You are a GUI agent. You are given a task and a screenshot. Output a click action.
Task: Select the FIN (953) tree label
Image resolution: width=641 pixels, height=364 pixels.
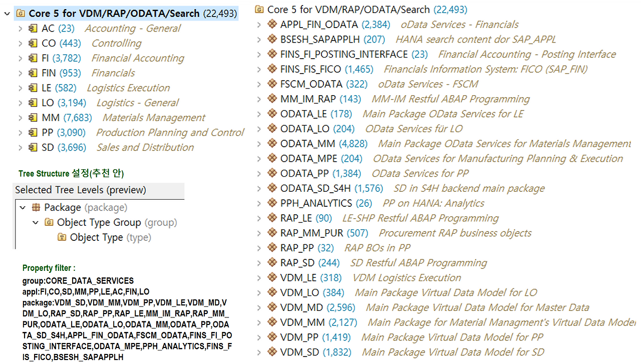click(61, 73)
